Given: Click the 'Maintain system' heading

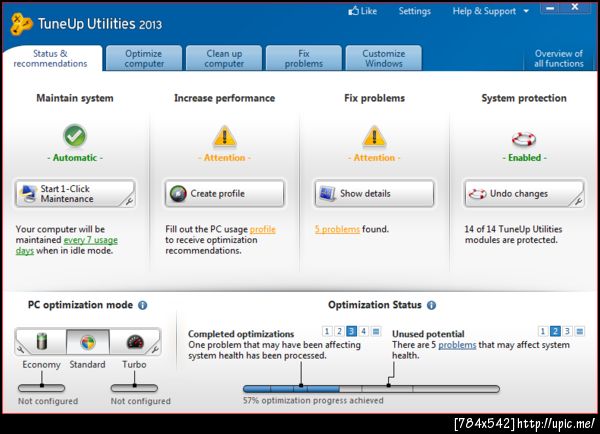Looking at the screenshot, I should (x=75, y=98).
